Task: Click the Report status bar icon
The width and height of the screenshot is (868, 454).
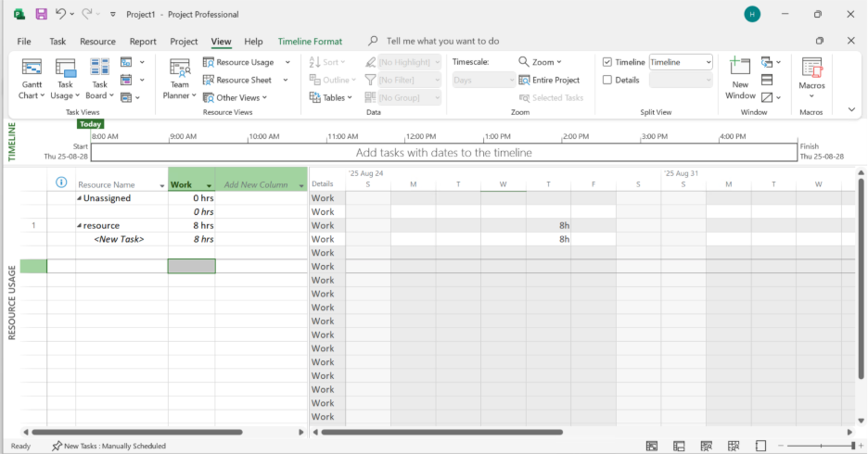Action: (x=760, y=446)
